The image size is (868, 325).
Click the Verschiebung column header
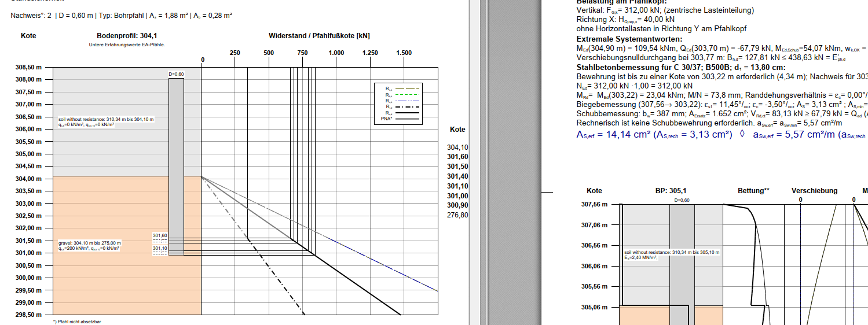(814, 190)
